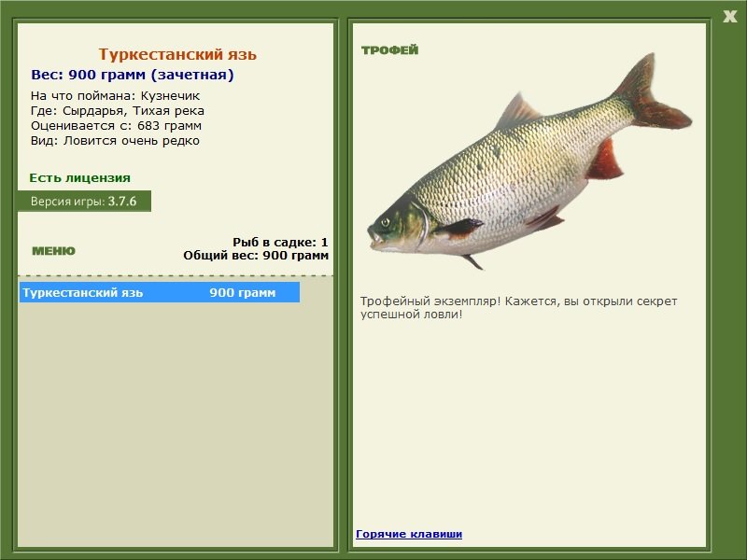Click the ТРОФЕЙ heading label
This screenshot has width=747, height=560.
point(389,50)
